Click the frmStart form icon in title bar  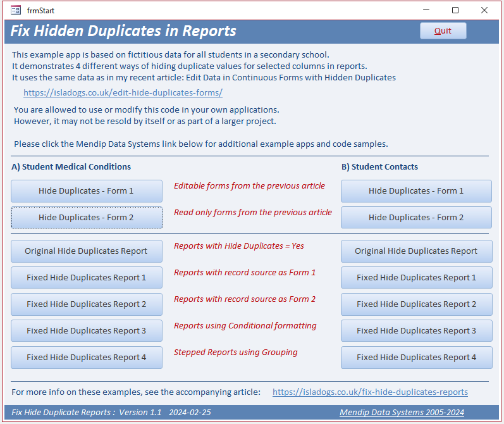pyautogui.click(x=15, y=10)
